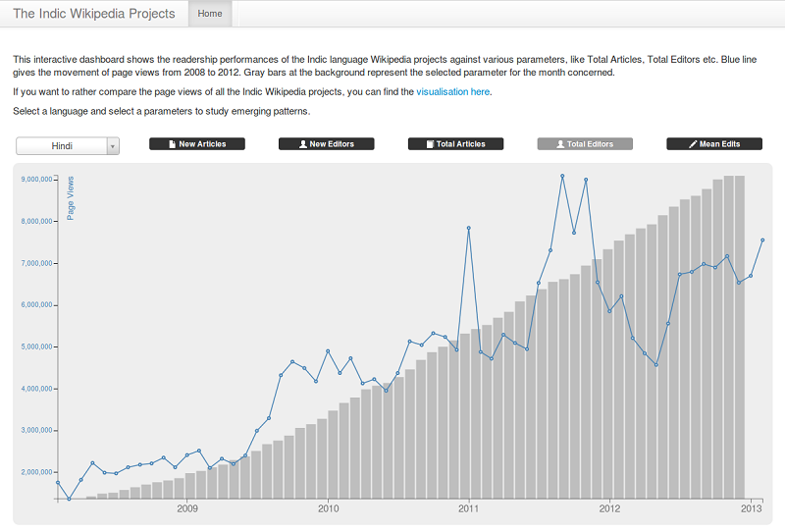Click the 2011 page views peak point
The image size is (785, 532).
469,228
